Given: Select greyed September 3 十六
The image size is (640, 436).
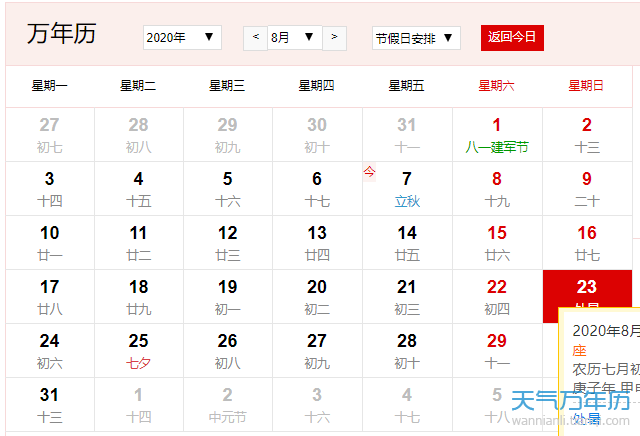Looking at the screenshot, I should click(317, 405).
